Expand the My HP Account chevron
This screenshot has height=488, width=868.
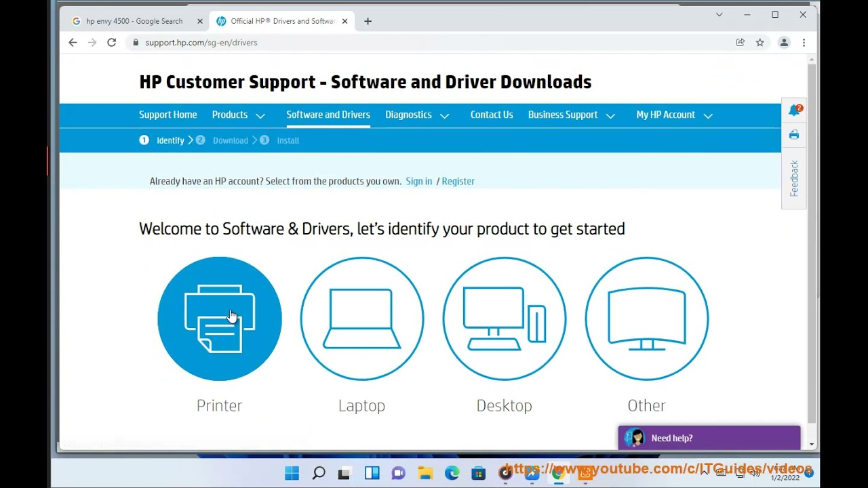(708, 116)
